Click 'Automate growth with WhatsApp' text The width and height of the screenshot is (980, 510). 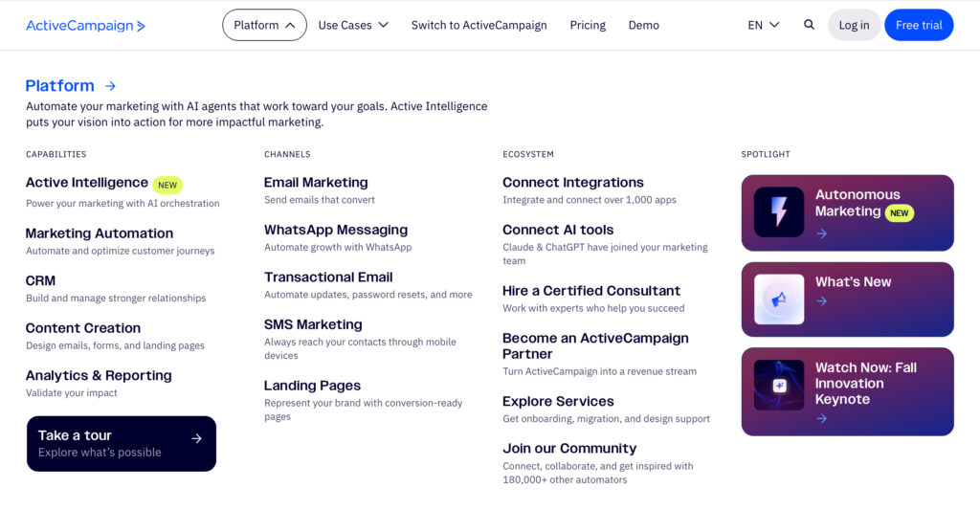tap(338, 248)
